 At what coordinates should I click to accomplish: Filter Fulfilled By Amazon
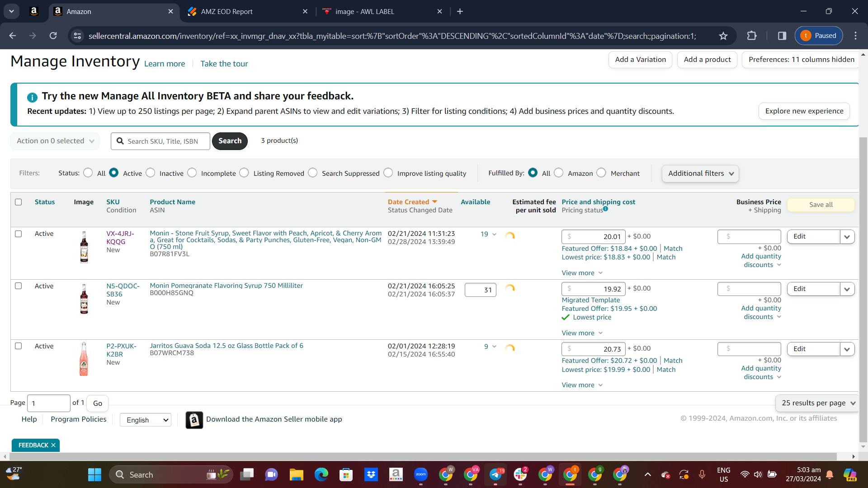559,173
